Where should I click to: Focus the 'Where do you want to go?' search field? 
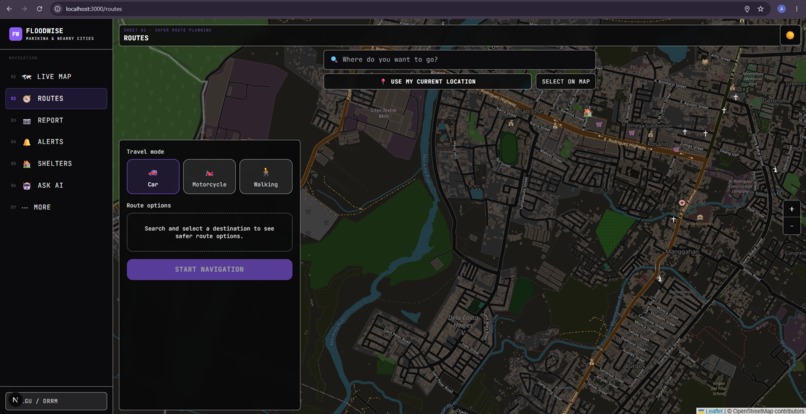coord(459,60)
